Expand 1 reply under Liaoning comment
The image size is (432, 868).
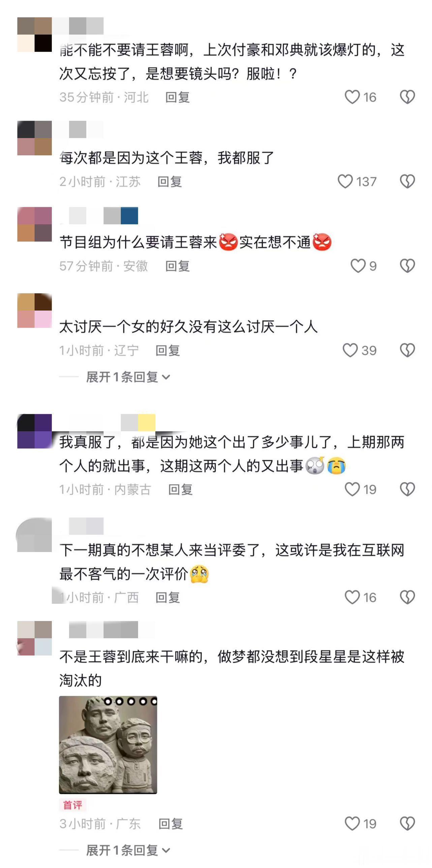click(128, 377)
